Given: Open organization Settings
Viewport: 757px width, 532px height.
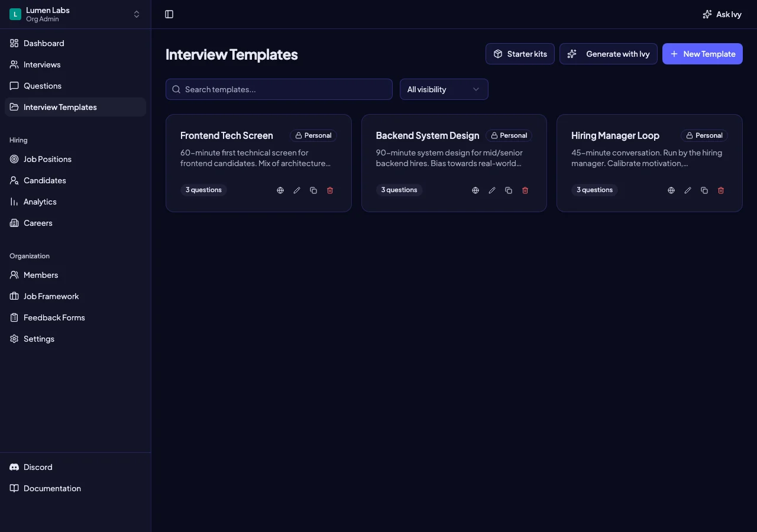Looking at the screenshot, I should click(75, 339).
